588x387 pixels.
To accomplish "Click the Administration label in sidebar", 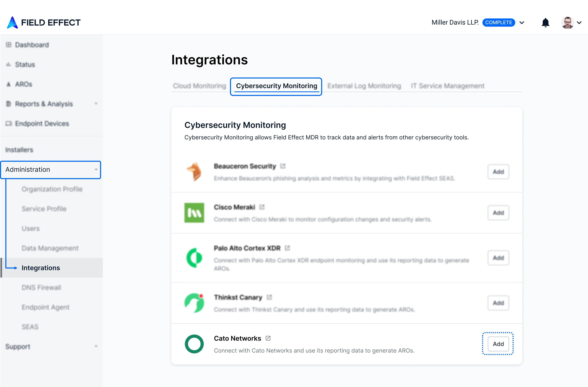I will pyautogui.click(x=28, y=170).
